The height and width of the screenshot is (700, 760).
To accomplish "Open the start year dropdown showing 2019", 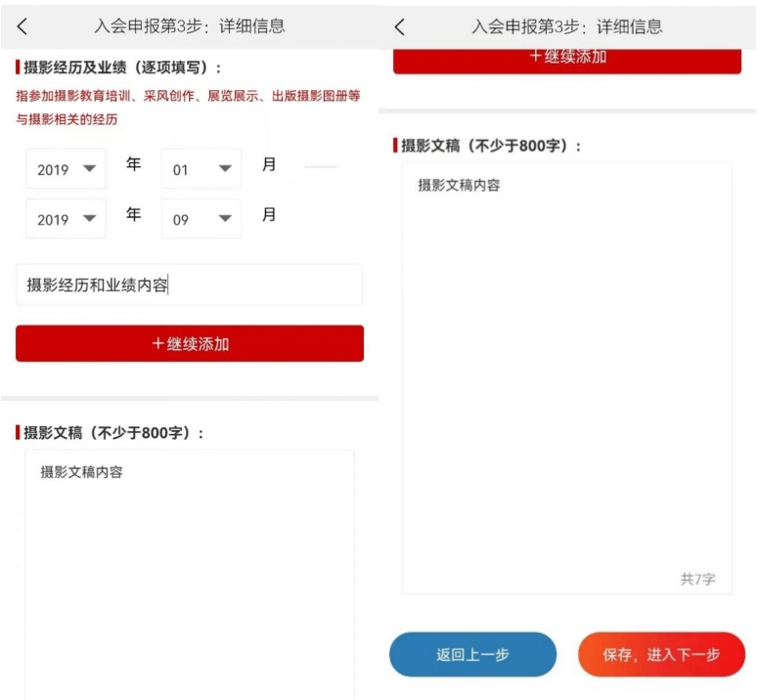I will [x=66, y=169].
